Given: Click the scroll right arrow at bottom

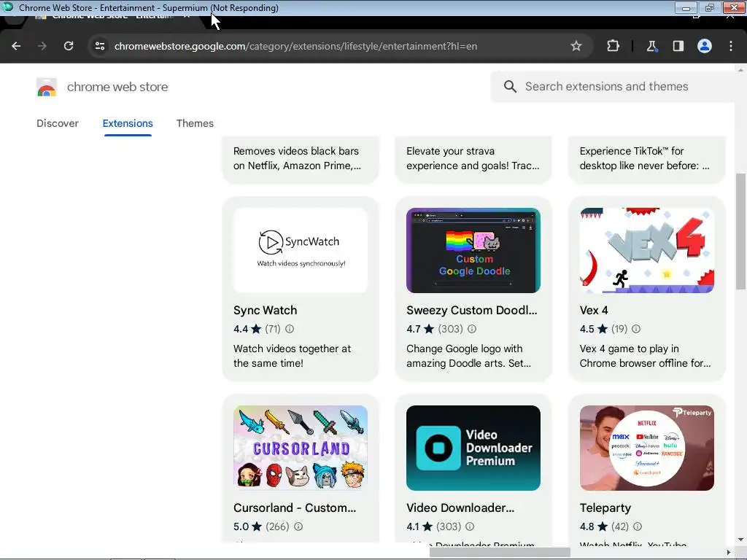Looking at the screenshot, I should tap(729, 552).
